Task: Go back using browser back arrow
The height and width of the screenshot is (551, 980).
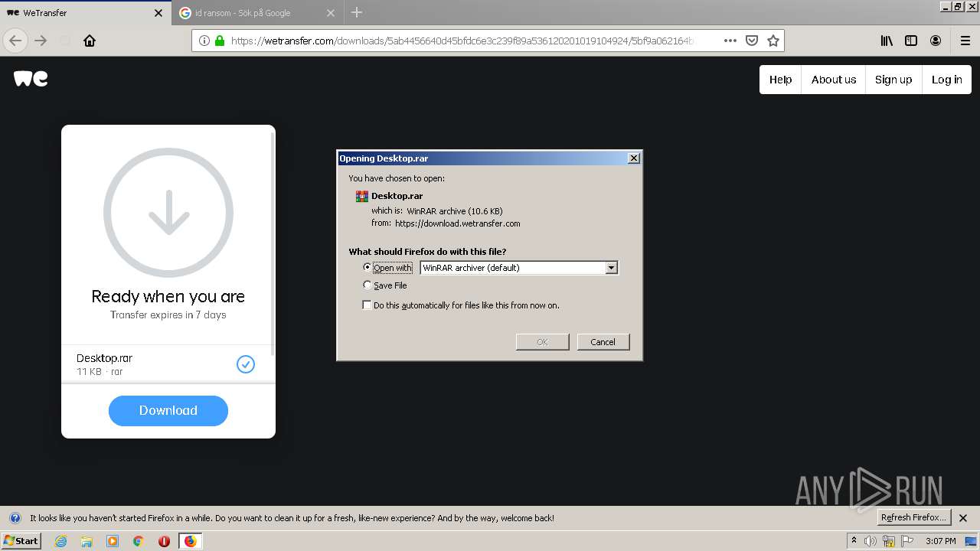Action: (15, 41)
